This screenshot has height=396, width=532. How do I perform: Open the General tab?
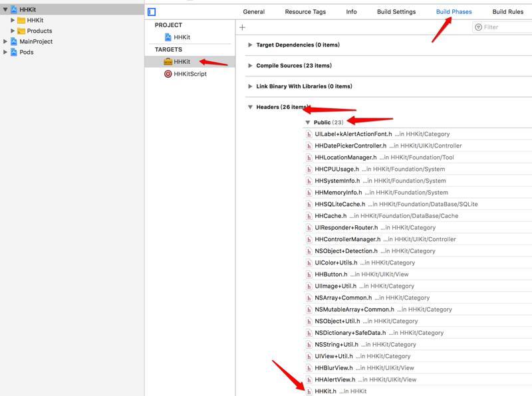click(x=254, y=12)
